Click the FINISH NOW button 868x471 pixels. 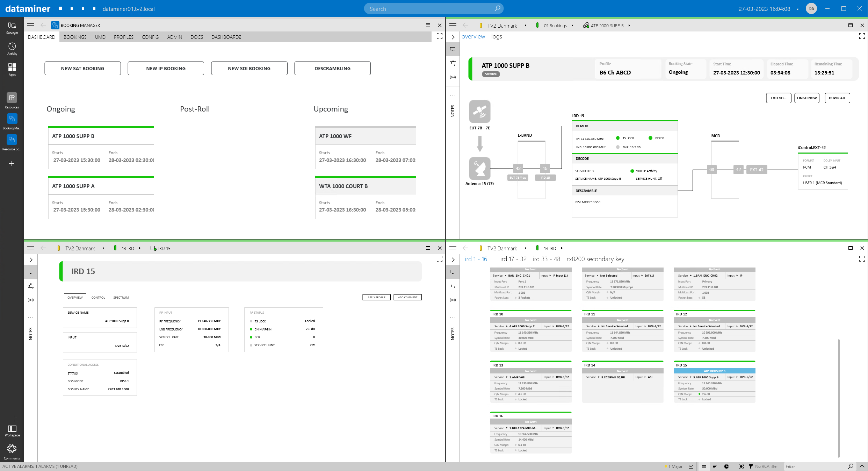807,98
